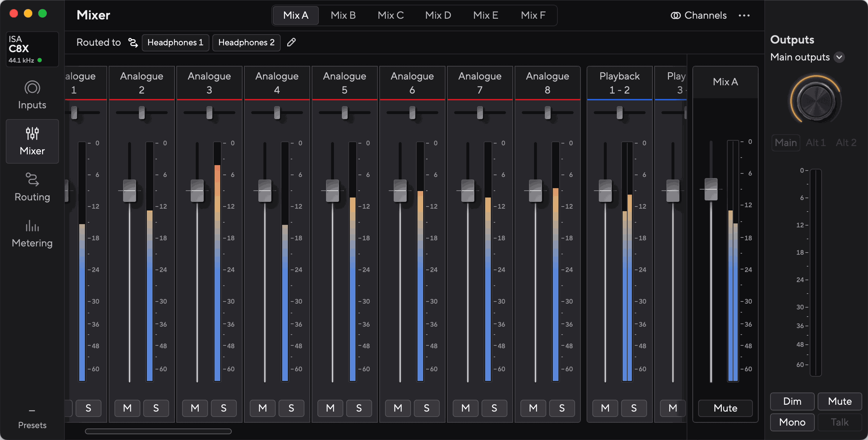The width and height of the screenshot is (868, 440).
Task: Solo Analogue 5 channel
Action: (x=359, y=408)
